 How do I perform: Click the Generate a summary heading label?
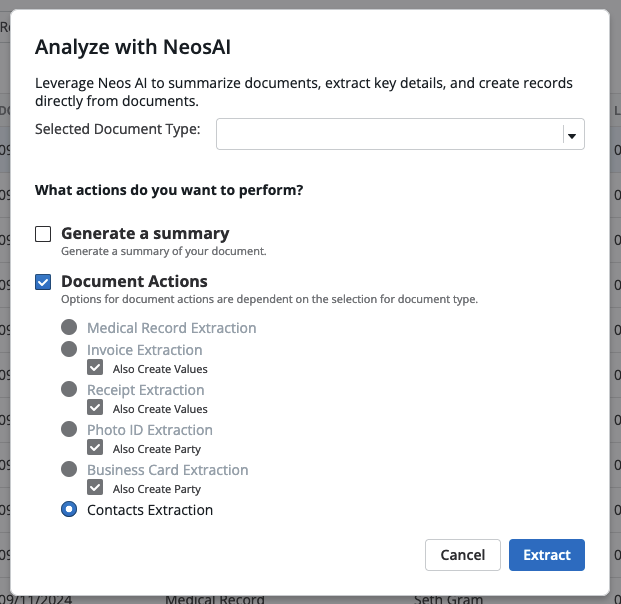point(145,233)
